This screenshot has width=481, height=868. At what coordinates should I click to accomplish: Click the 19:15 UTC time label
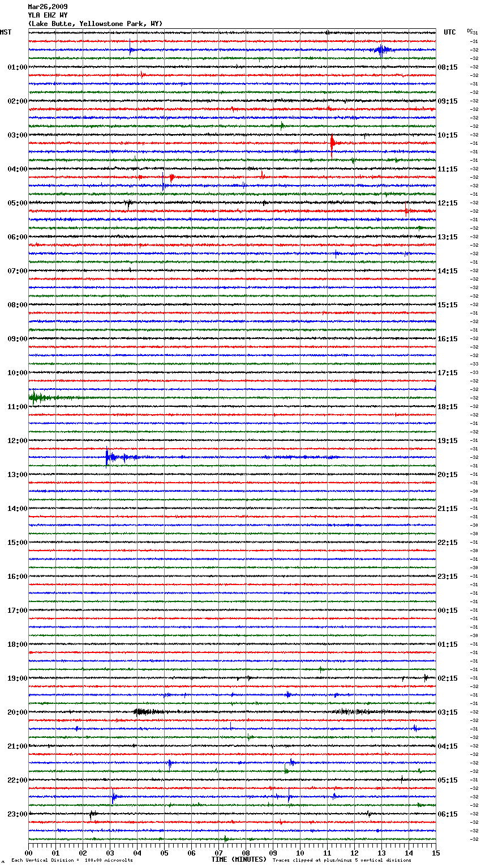[448, 441]
